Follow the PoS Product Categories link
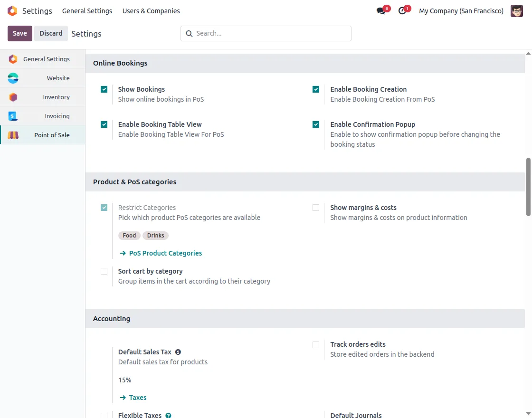Image resolution: width=532 pixels, height=418 pixels. point(166,253)
